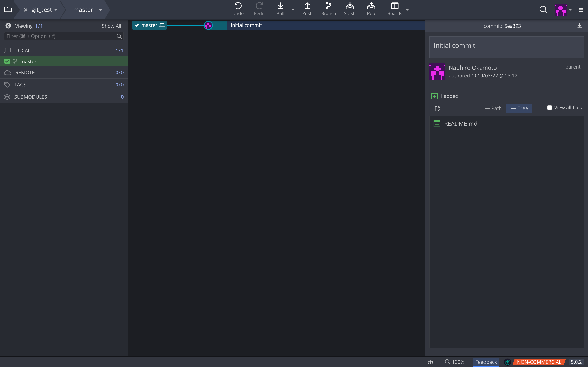
Task: Open the hamburger menu at top right
Action: (581, 10)
